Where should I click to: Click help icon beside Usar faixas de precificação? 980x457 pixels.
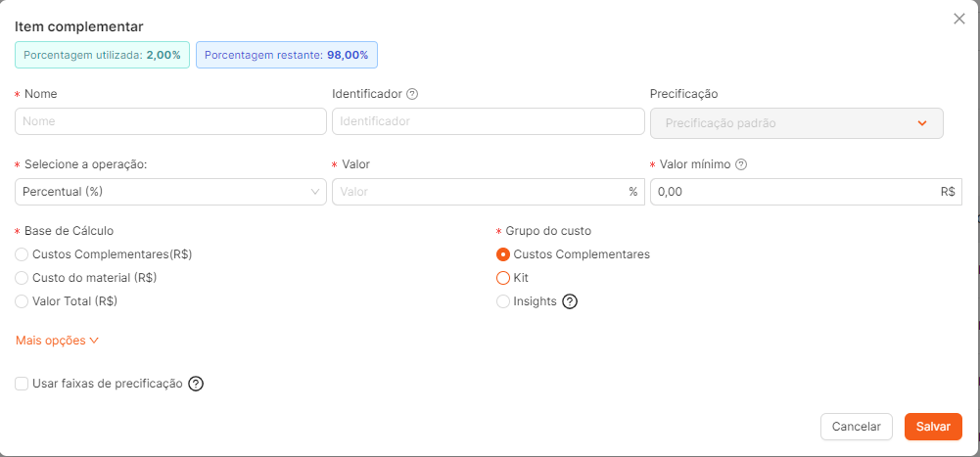click(196, 384)
